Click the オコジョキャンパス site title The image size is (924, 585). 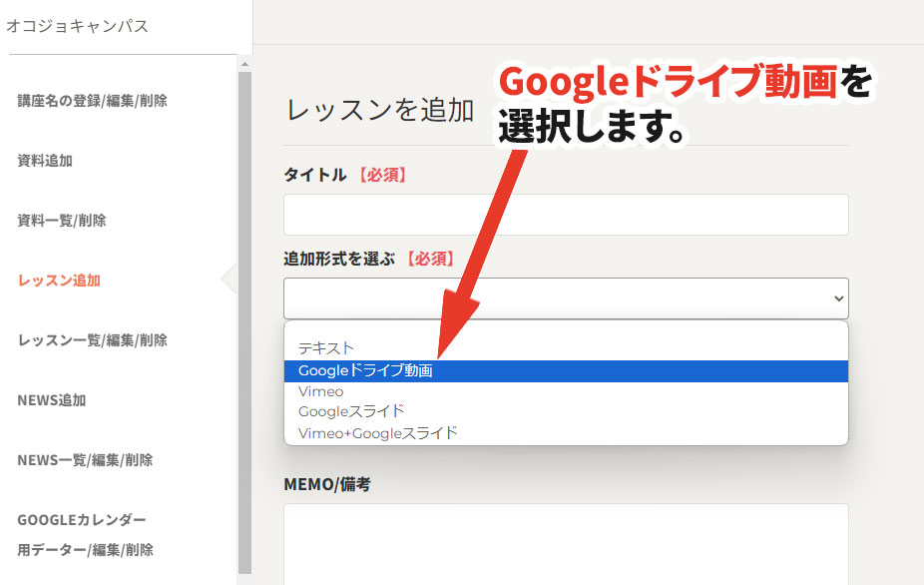point(77,26)
